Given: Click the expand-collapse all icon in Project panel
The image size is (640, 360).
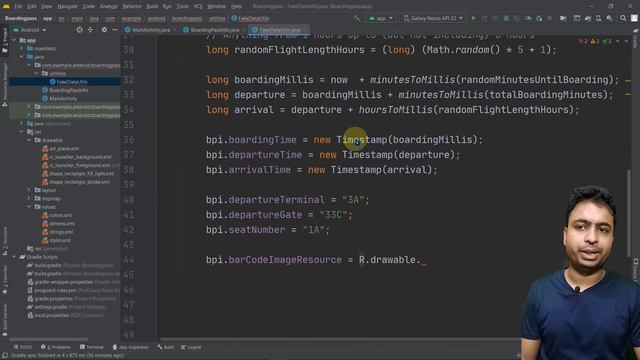Looking at the screenshot, I should pyautogui.click(x=90, y=30).
